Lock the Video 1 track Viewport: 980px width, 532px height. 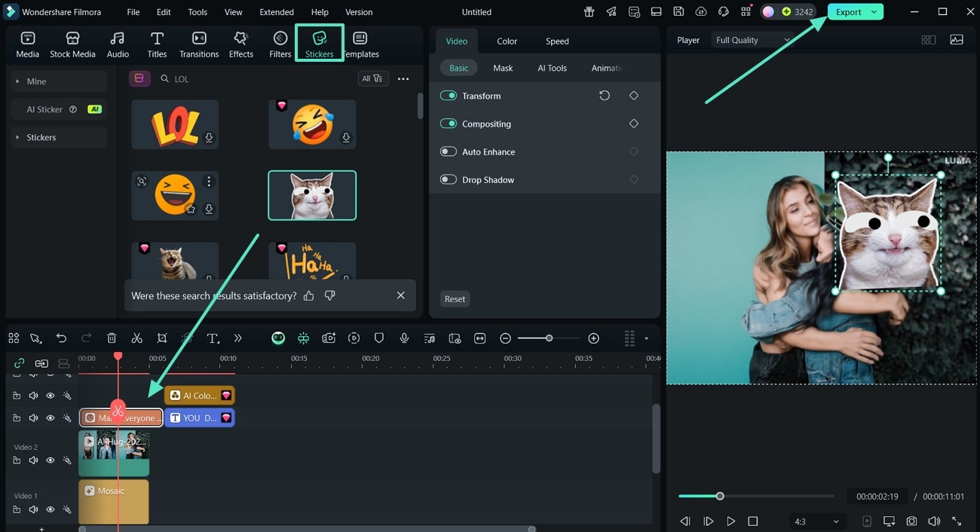pos(17,509)
